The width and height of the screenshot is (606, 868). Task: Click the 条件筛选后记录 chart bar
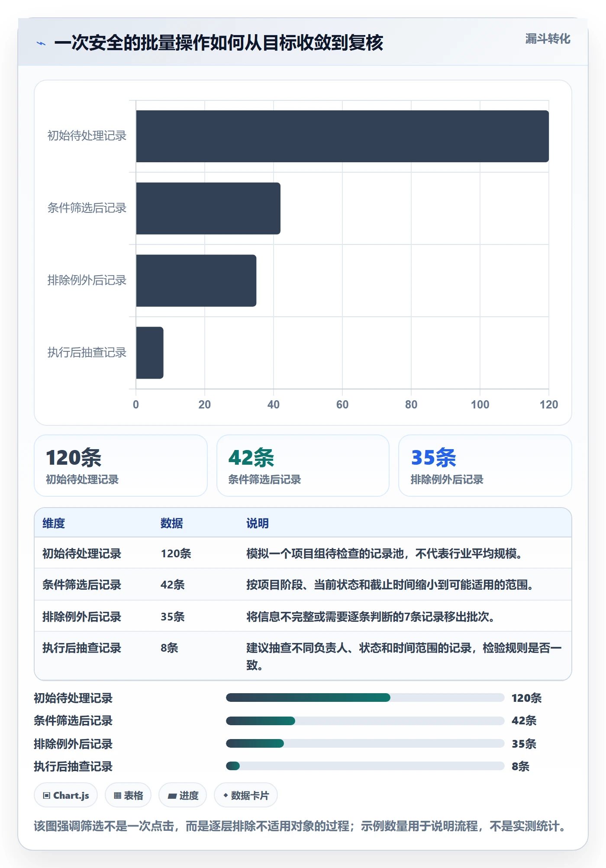(208, 209)
